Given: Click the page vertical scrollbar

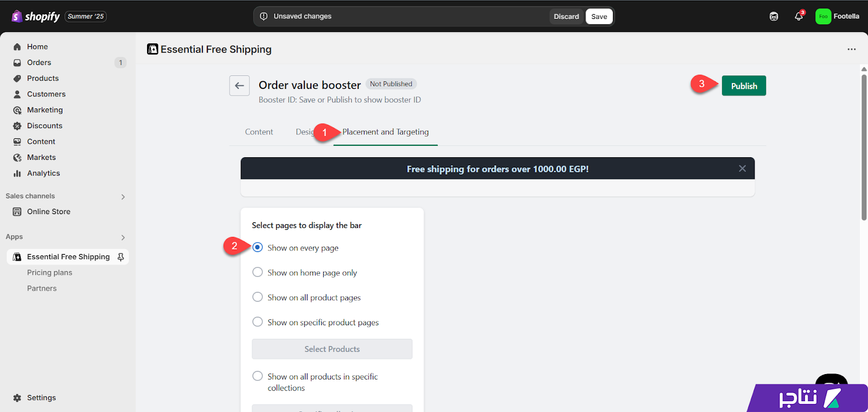Looking at the screenshot, I should [864, 147].
